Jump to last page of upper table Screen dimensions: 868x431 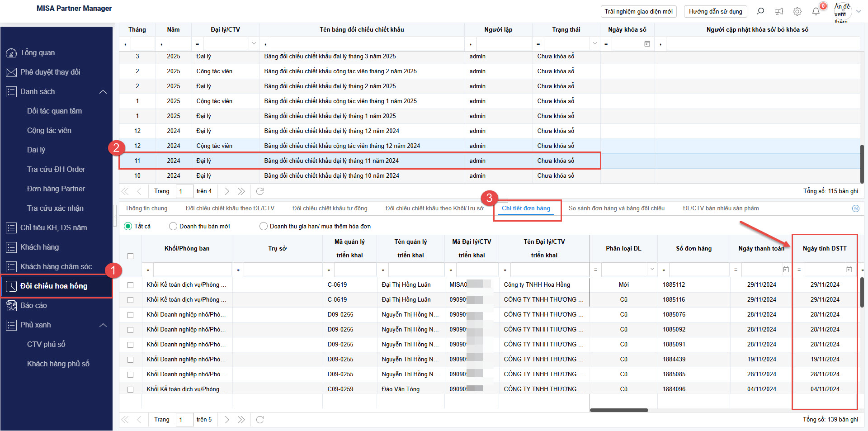[241, 191]
